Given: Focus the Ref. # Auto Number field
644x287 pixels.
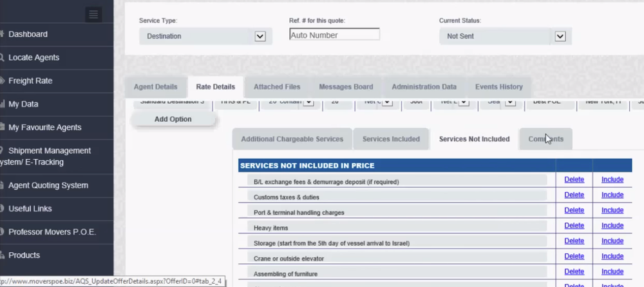Looking at the screenshot, I should click(334, 35).
